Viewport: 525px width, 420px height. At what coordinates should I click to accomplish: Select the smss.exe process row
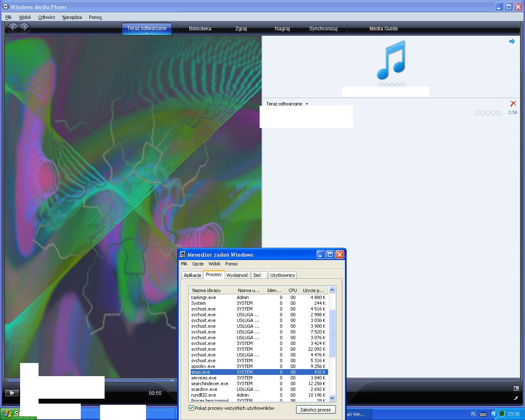click(258, 372)
